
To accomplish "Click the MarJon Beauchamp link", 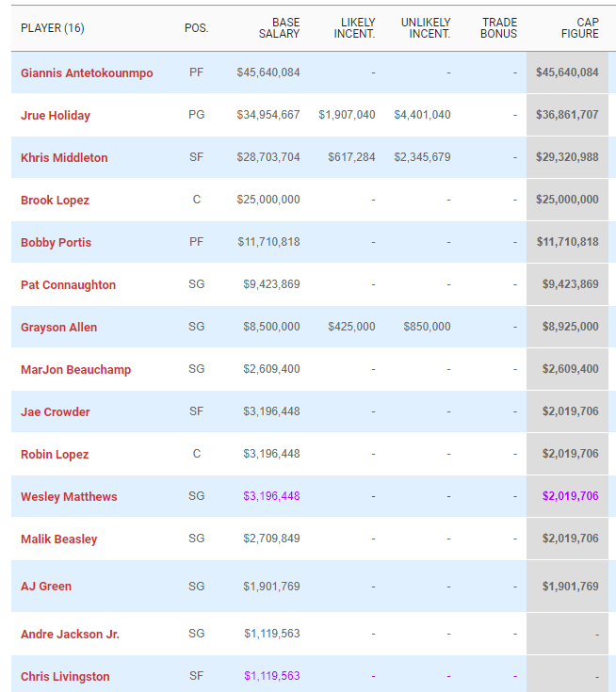I will click(x=75, y=369).
